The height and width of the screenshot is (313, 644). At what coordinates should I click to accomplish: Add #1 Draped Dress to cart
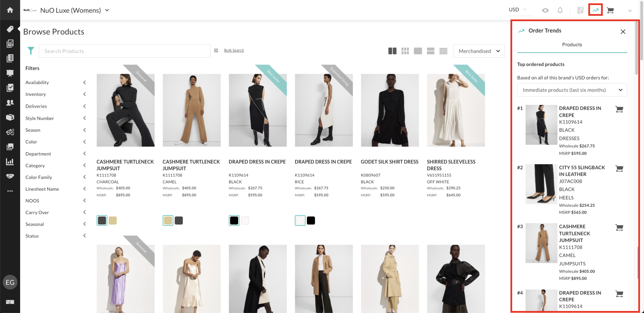(x=619, y=109)
